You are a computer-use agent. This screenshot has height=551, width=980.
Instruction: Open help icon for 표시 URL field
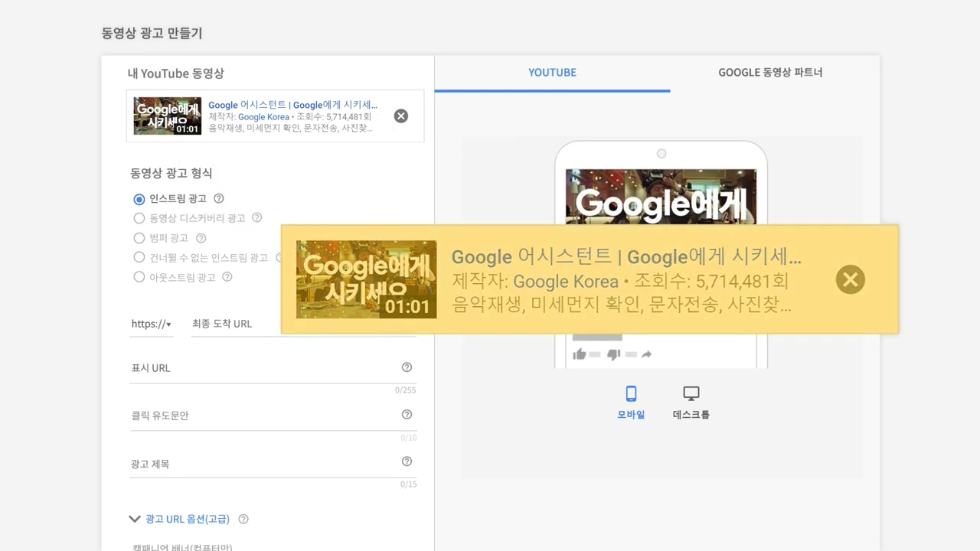pyautogui.click(x=407, y=367)
